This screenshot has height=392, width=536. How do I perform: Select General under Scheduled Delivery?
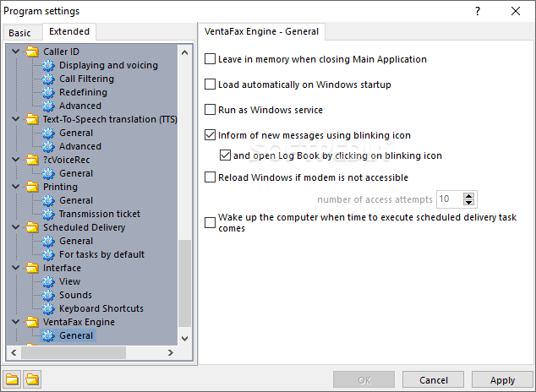76,241
